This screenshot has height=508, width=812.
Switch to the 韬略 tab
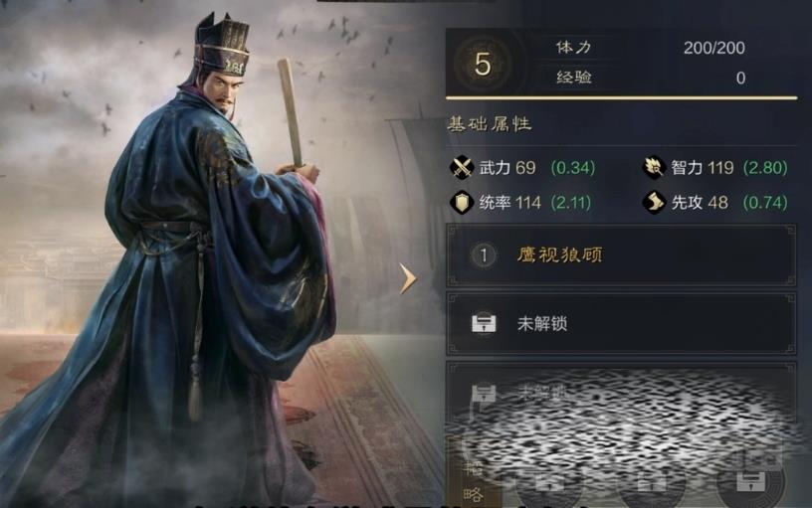[473, 481]
